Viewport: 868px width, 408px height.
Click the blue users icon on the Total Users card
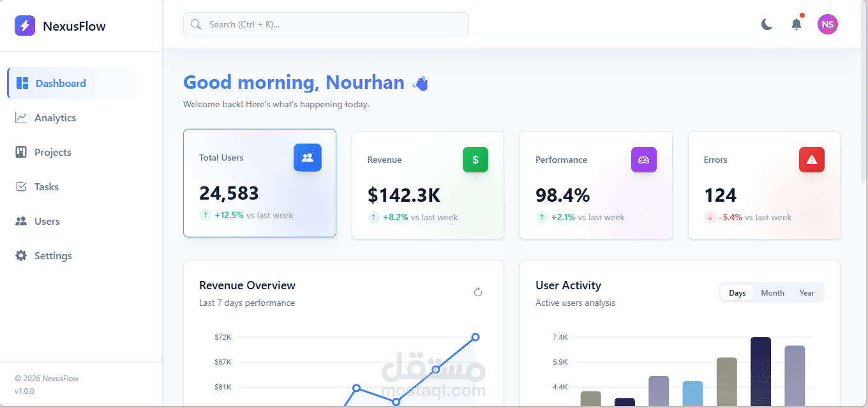(308, 157)
